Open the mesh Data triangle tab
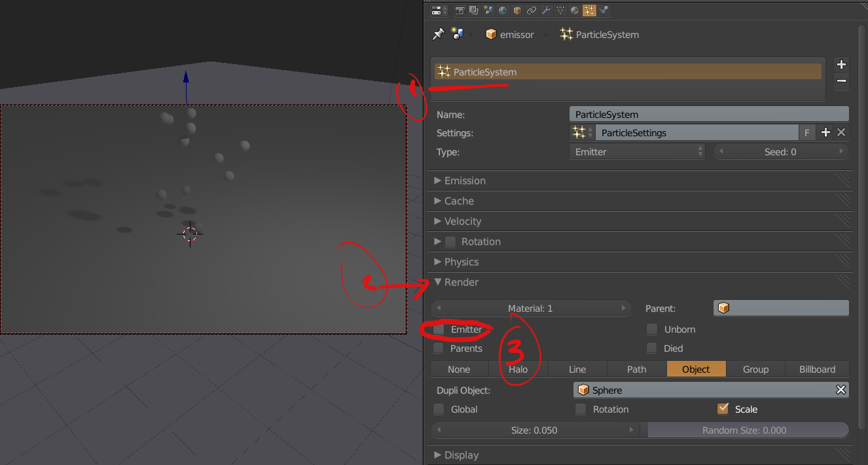 pyautogui.click(x=560, y=10)
